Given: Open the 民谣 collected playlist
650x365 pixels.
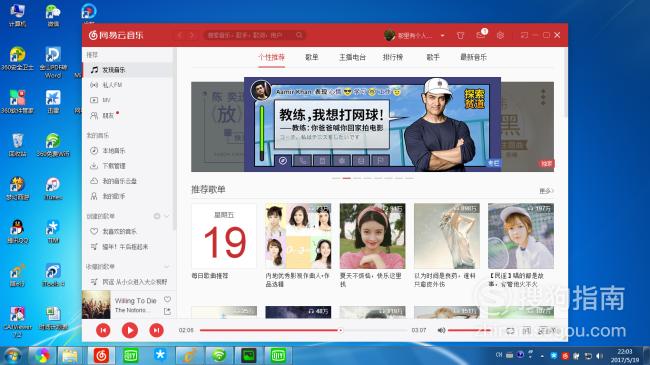Looking at the screenshot, I should click(x=128, y=282).
